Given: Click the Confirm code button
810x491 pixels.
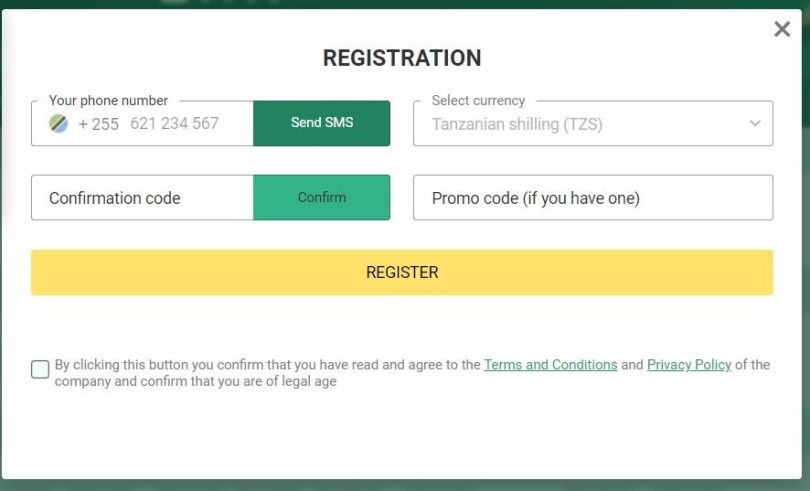Looking at the screenshot, I should (x=321, y=197).
